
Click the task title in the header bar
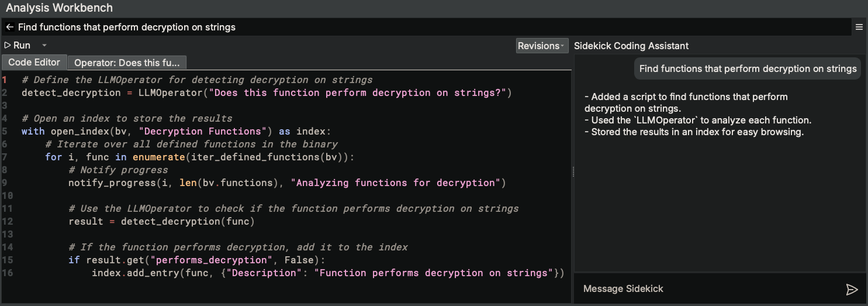pyautogui.click(x=127, y=27)
